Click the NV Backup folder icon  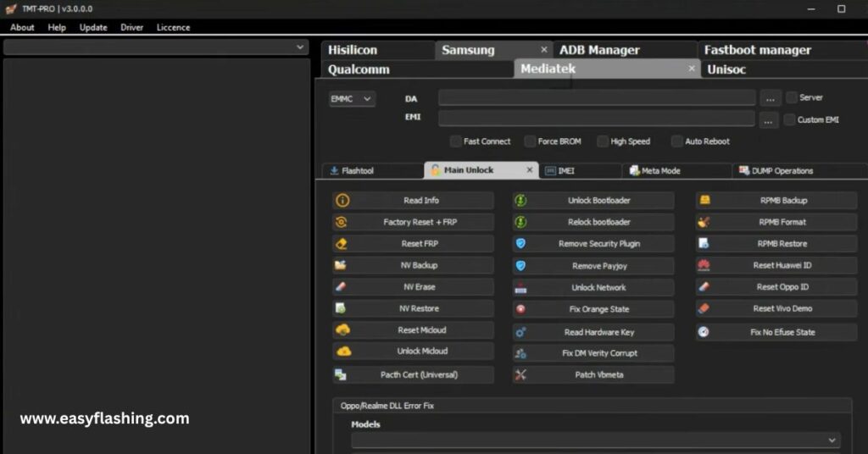click(x=341, y=265)
